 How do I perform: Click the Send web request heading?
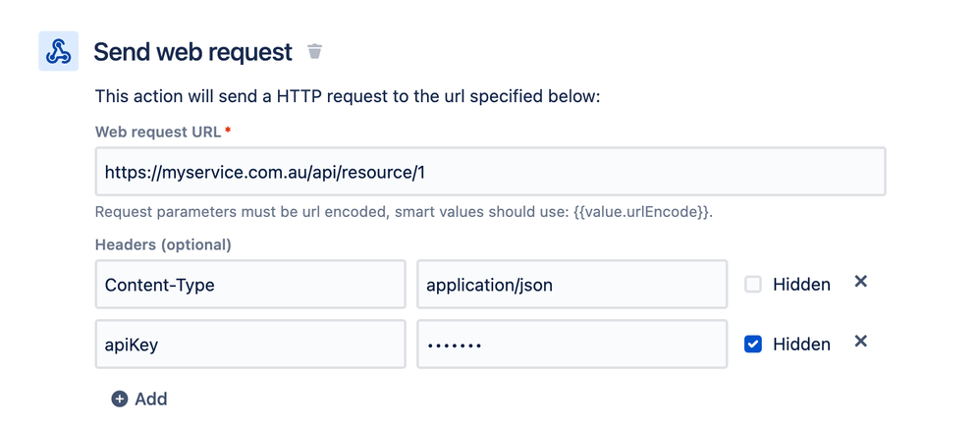(x=193, y=52)
